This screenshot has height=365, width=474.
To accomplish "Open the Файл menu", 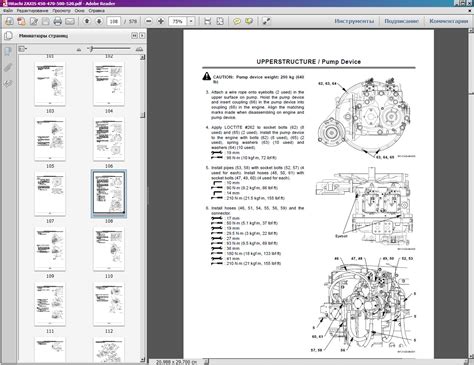I will (x=8, y=11).
